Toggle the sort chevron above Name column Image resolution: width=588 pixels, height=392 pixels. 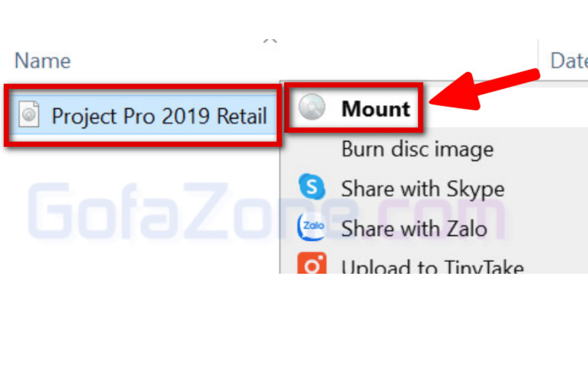270,41
